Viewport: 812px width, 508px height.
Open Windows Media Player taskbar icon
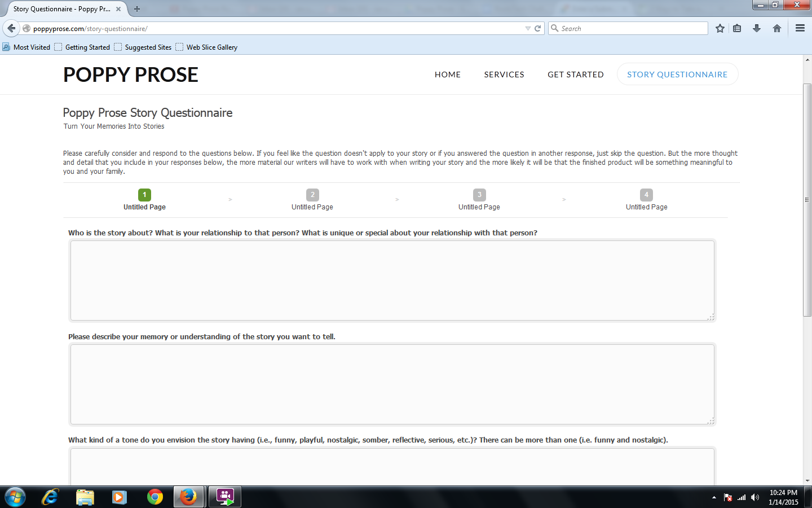click(x=120, y=497)
